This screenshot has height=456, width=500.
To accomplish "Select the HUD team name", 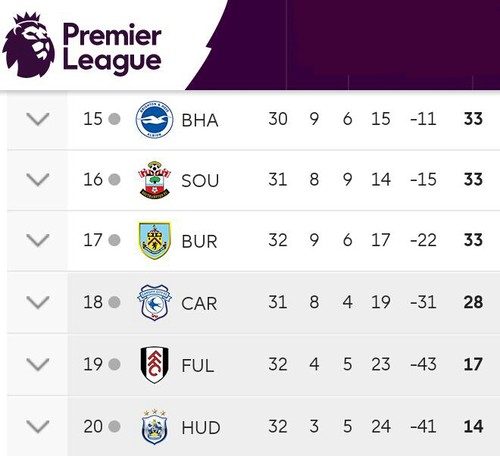I will point(201,428).
